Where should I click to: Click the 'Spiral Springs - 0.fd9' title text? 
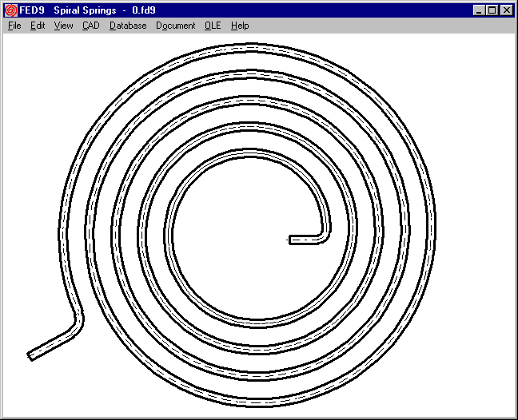pos(104,10)
